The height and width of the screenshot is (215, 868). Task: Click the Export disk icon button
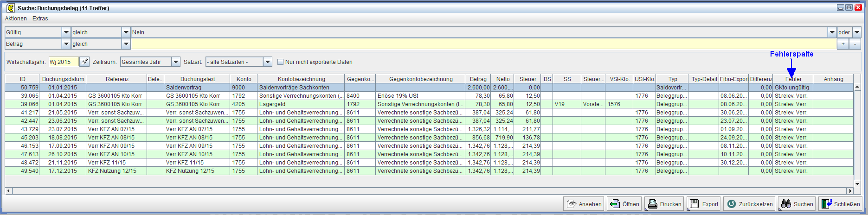(x=704, y=204)
